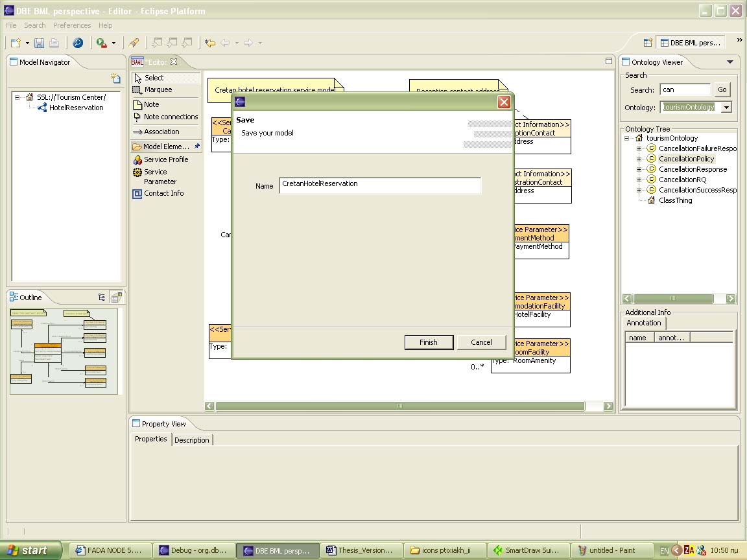The width and height of the screenshot is (747, 560).
Task: Click the Last Edit Location arrow icon
Action: click(209, 43)
